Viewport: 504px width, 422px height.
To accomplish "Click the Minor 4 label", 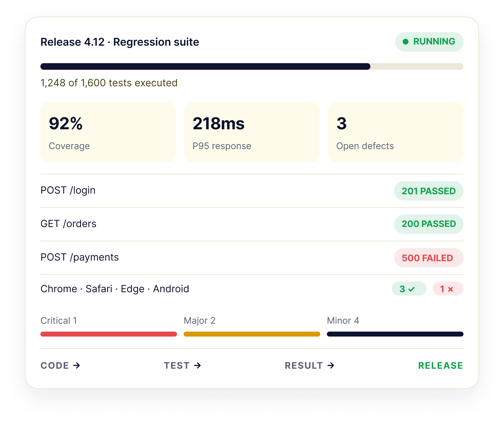I will pos(343,321).
